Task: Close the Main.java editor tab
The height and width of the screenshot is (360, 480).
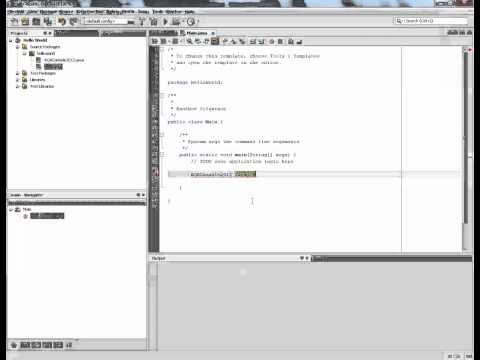Action: point(213,33)
